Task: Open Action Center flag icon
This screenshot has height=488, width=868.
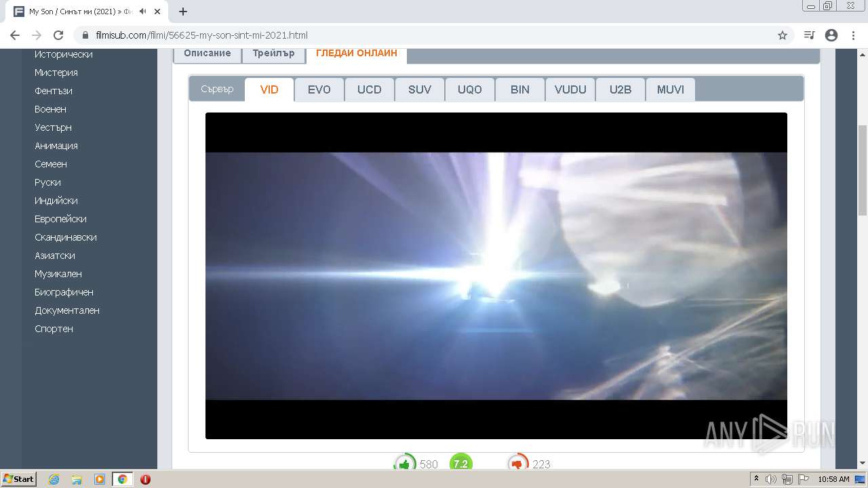Action: [x=804, y=479]
